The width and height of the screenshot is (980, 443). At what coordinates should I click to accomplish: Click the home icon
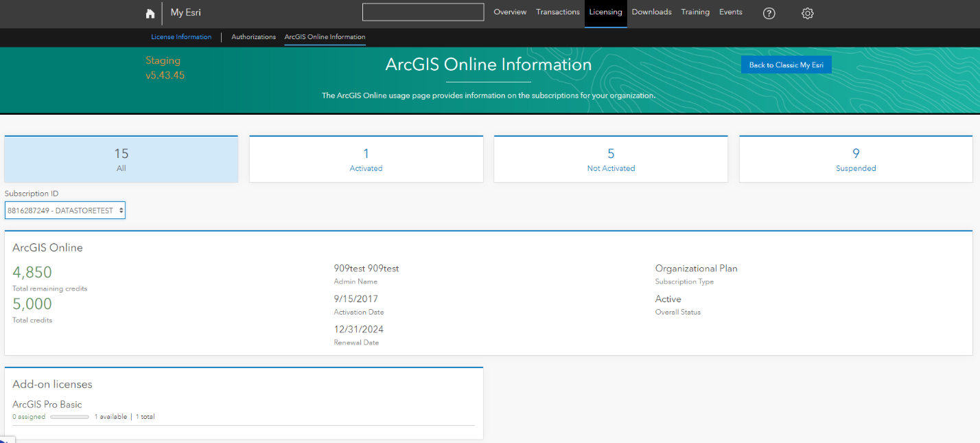(150, 13)
